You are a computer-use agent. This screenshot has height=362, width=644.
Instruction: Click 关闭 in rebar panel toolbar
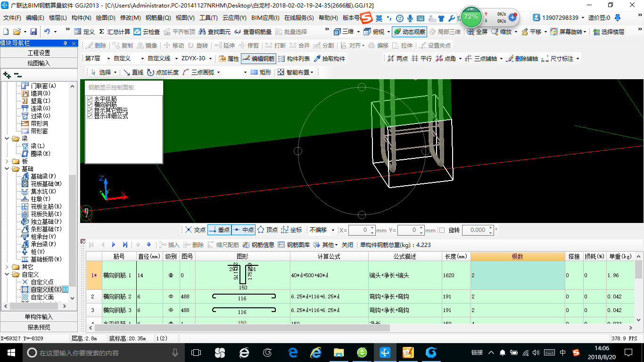tap(347, 245)
